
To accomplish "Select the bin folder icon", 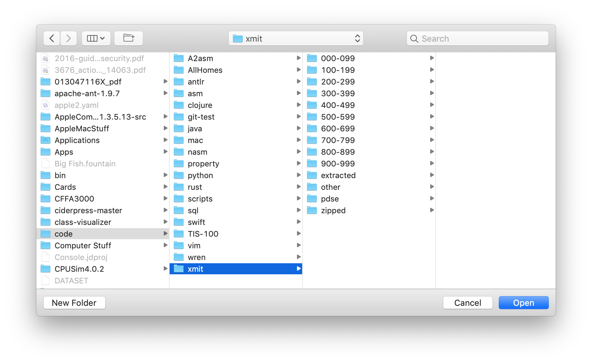I will (x=45, y=175).
